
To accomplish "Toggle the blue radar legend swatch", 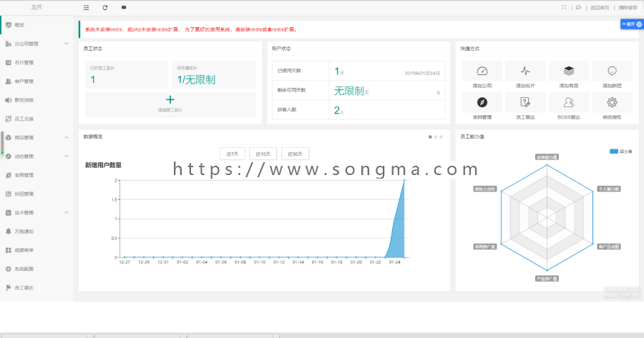I will (x=614, y=151).
